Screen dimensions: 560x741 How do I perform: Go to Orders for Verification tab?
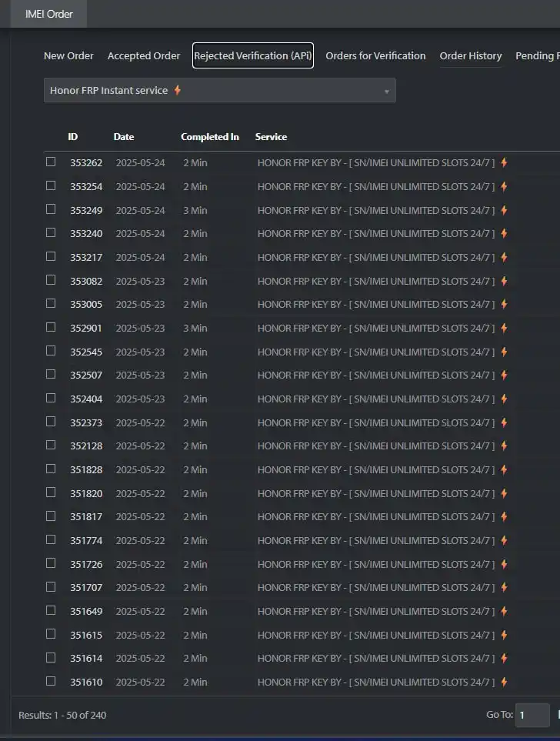(375, 55)
